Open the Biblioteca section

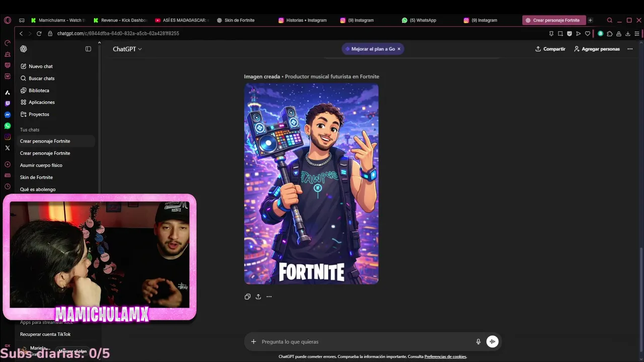pyautogui.click(x=35, y=90)
